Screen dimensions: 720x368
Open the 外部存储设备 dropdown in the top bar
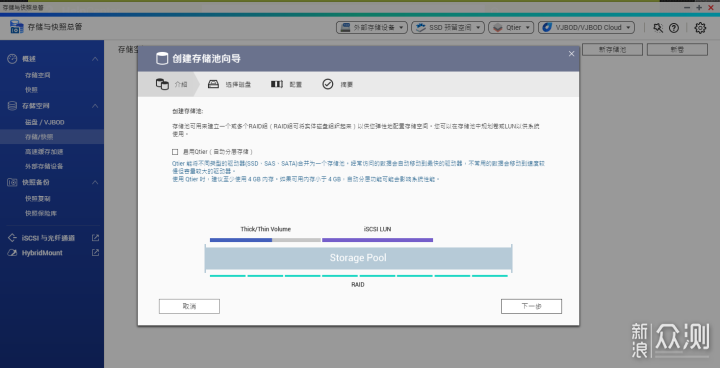coord(372,28)
